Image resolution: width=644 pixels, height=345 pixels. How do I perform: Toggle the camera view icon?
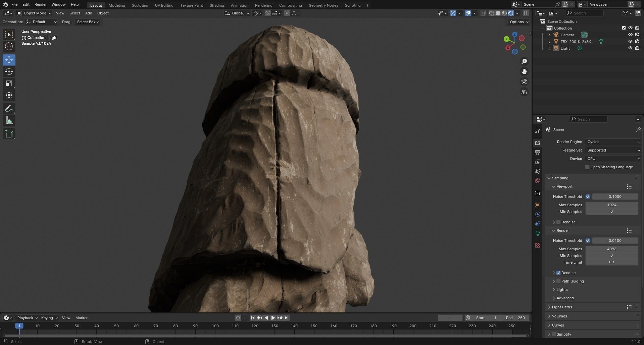[x=524, y=82]
